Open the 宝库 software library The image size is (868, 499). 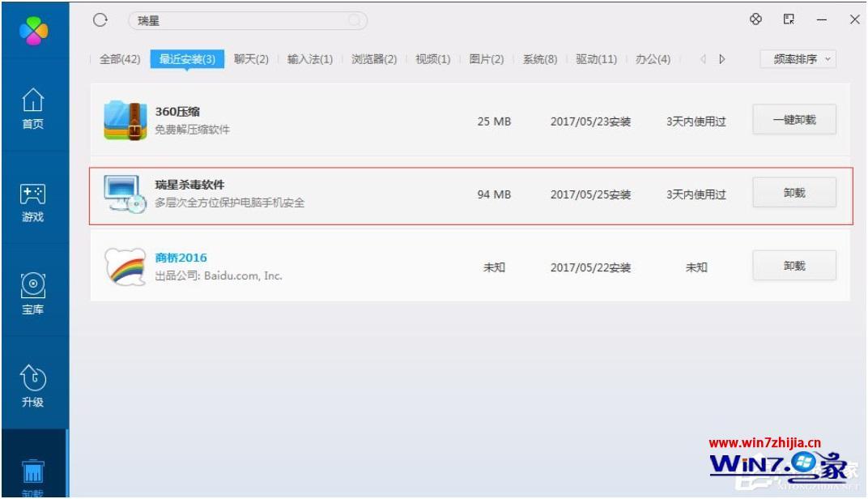coord(32,294)
